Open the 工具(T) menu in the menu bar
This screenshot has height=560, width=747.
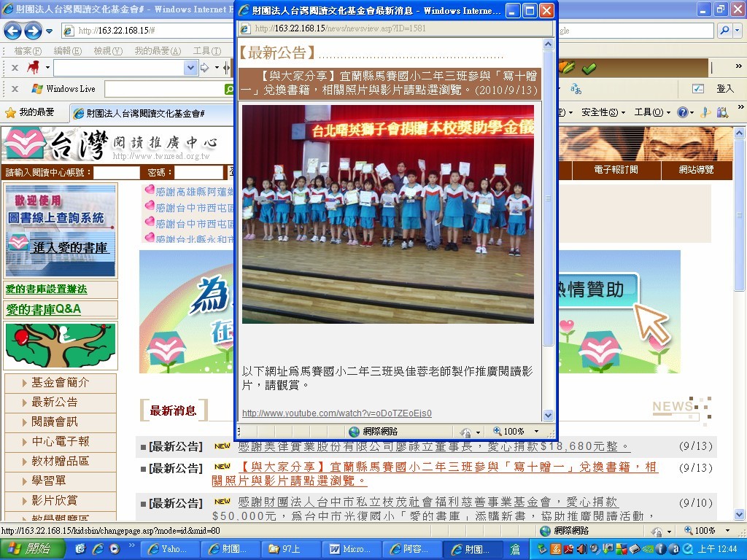(x=207, y=50)
